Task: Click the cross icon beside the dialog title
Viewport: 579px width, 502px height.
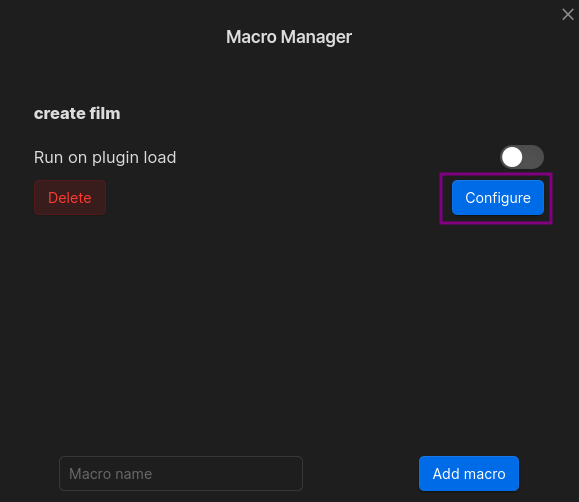Action: pyautogui.click(x=568, y=14)
